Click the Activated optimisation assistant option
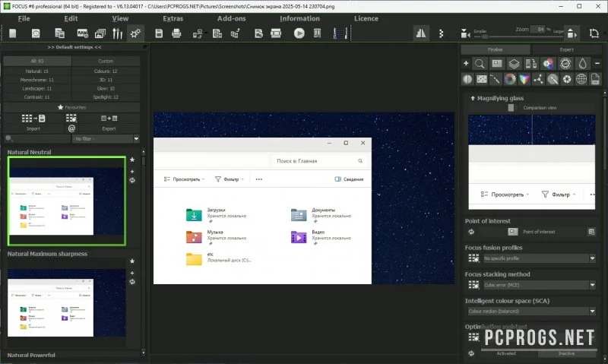This screenshot has height=364, width=608. [x=506, y=353]
